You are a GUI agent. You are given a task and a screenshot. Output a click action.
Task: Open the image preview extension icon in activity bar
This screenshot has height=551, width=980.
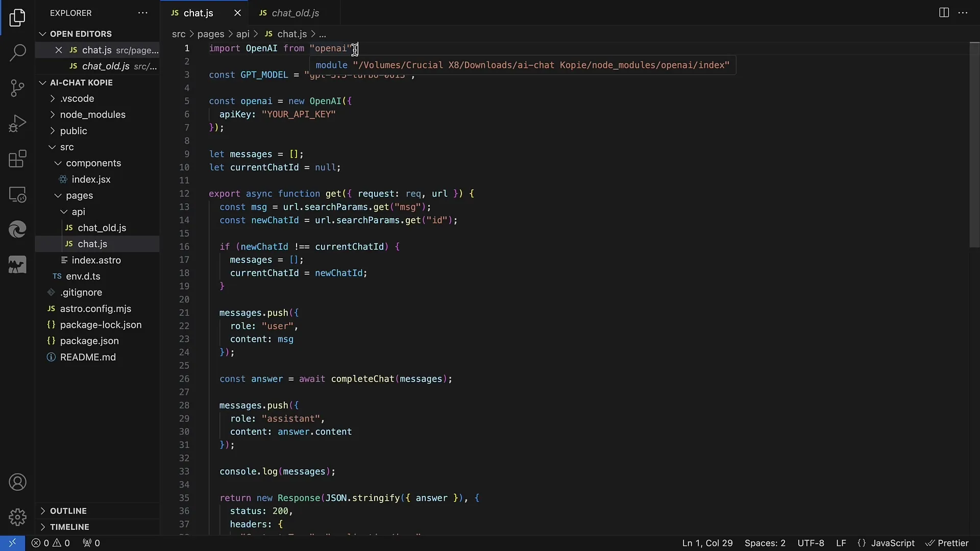[17, 265]
